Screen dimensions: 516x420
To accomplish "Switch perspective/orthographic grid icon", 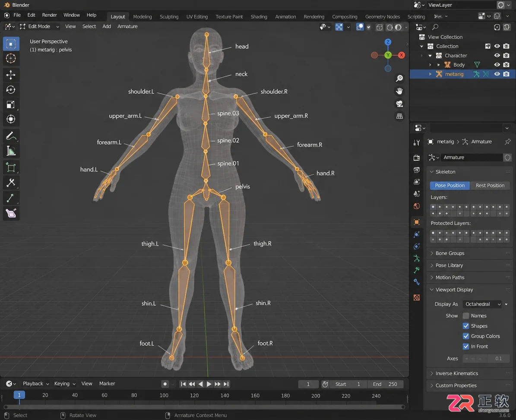I will 399,117.
